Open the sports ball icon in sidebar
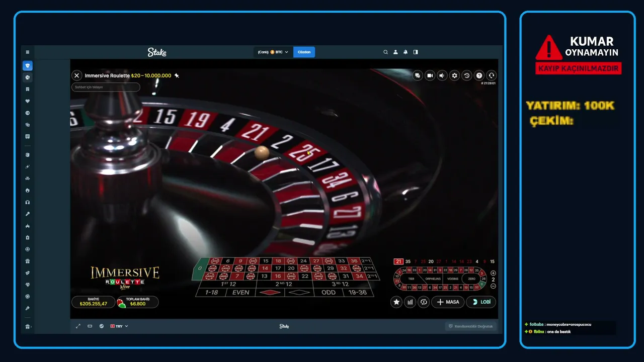Image resolution: width=644 pixels, height=362 pixels. (x=28, y=77)
